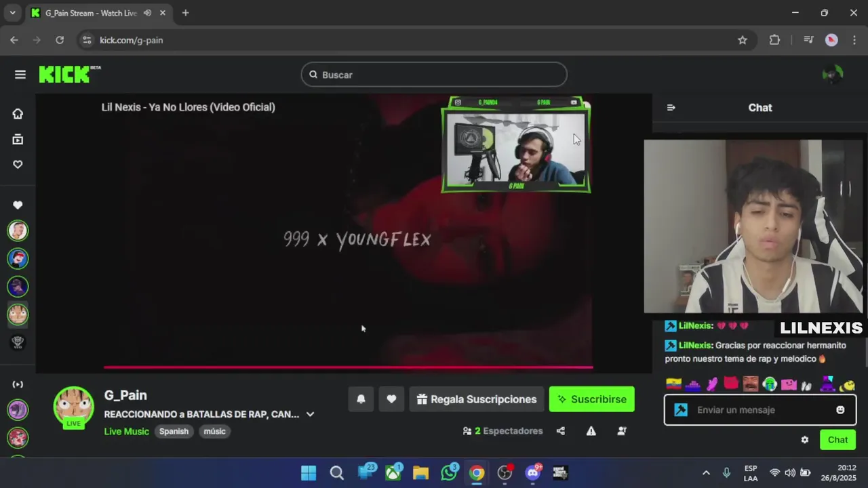
Task: Click Regala Suscripciones button
Action: [477, 399]
